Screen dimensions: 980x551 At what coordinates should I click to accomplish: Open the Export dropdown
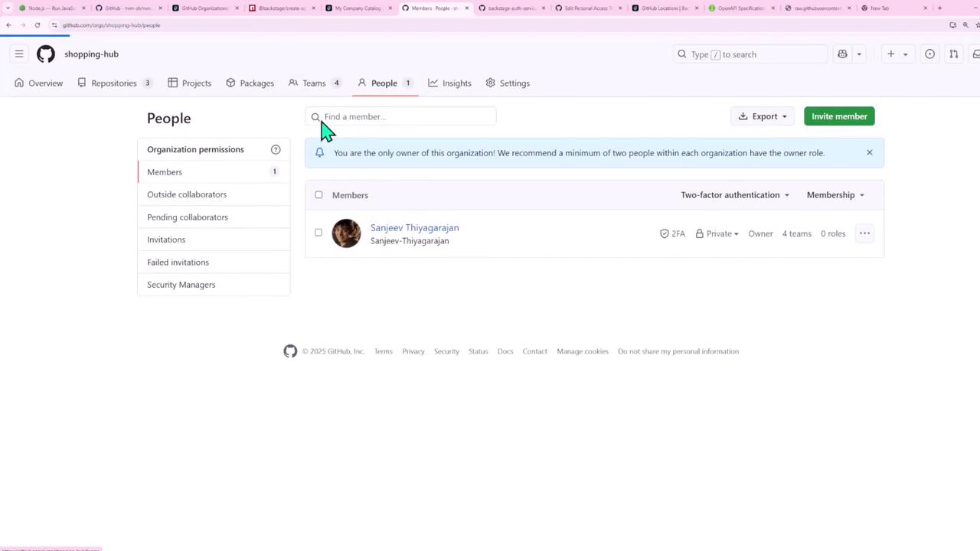tap(763, 116)
